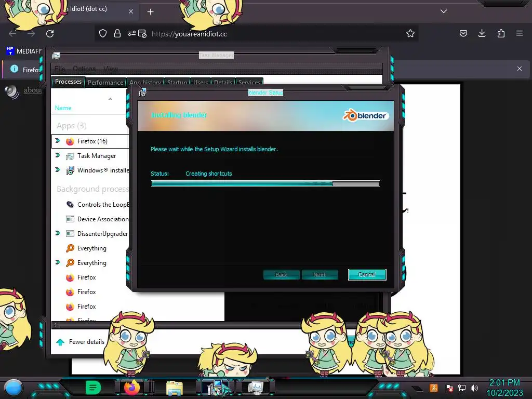Expand the second Everything process row
This screenshot has width=532, height=399.
(58, 262)
